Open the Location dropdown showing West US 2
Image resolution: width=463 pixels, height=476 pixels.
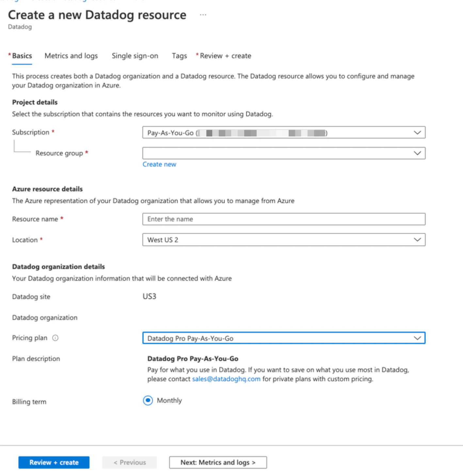click(x=284, y=240)
